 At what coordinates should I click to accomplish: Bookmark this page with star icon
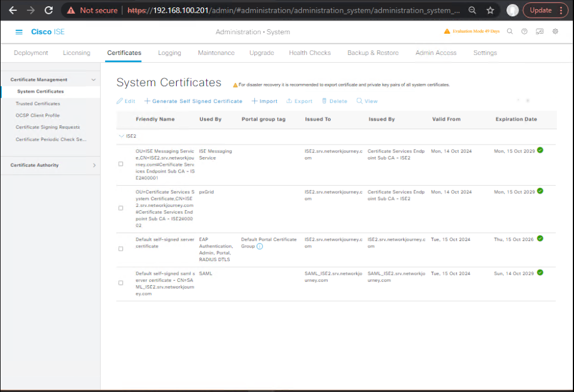tap(490, 10)
